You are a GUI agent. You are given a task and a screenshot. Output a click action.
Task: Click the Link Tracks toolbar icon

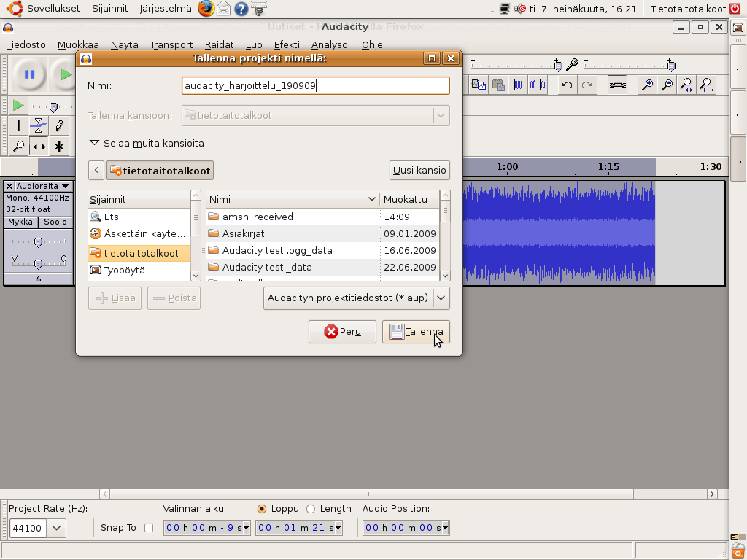coord(617,85)
